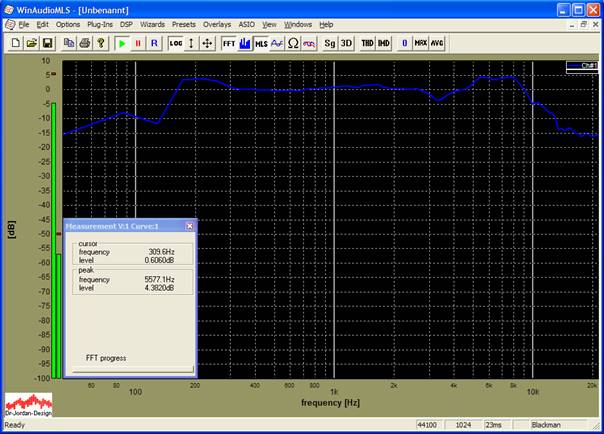Select the FFT analysis mode icon

pos(228,44)
